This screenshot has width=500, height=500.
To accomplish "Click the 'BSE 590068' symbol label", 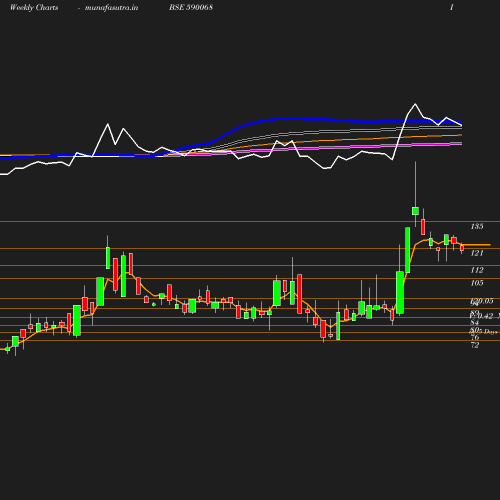I will coord(191,7).
